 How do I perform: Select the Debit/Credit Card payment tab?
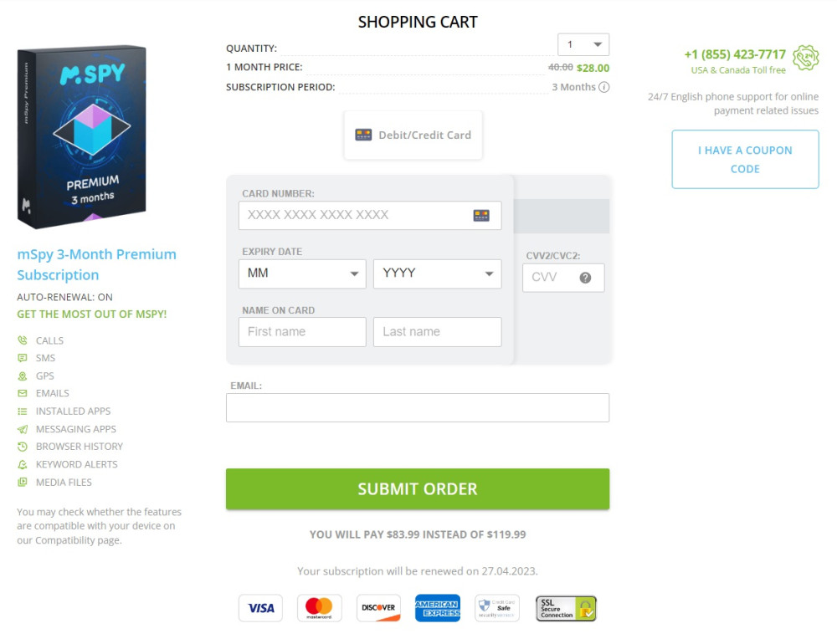[413, 134]
